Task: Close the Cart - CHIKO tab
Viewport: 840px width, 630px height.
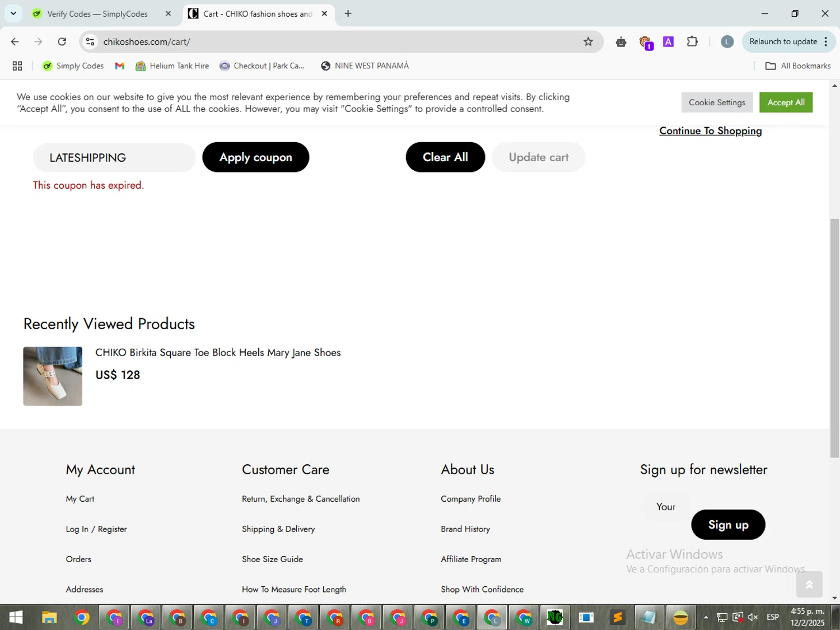Action: (x=324, y=13)
